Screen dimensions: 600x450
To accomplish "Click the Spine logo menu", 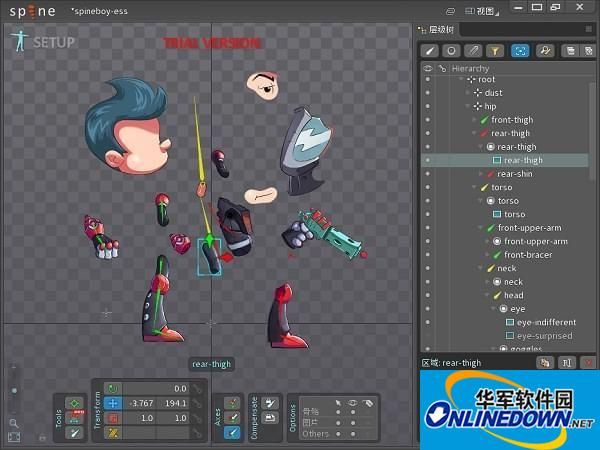I will tap(33, 11).
